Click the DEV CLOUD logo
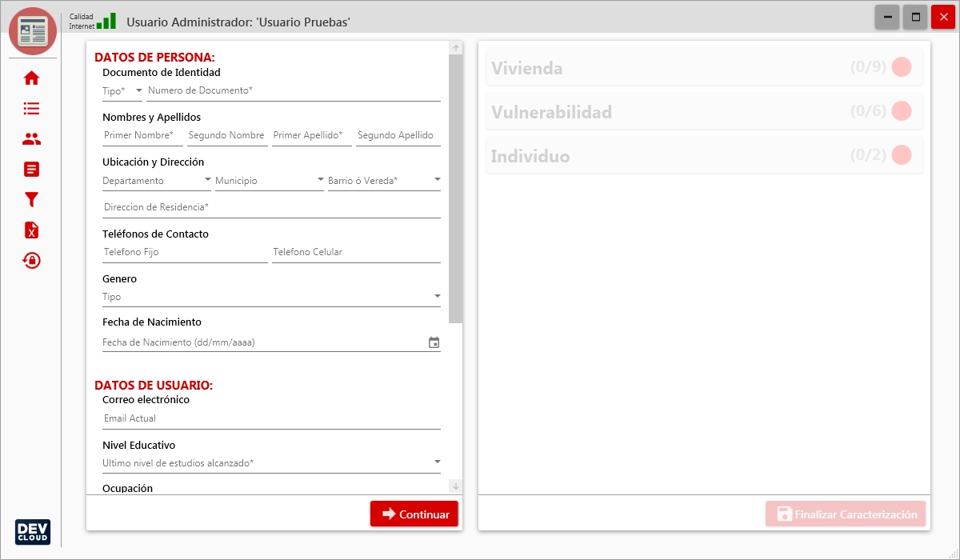The width and height of the screenshot is (960, 560). point(33,532)
